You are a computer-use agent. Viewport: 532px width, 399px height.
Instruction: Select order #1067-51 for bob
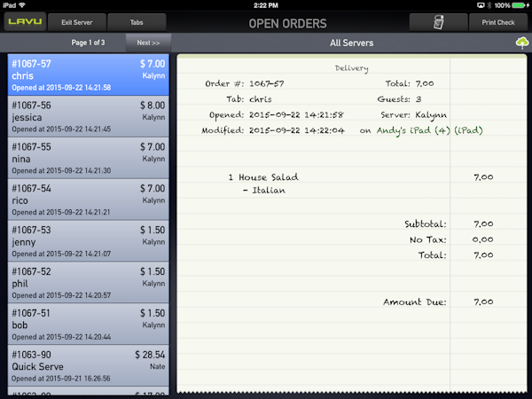pos(88,325)
